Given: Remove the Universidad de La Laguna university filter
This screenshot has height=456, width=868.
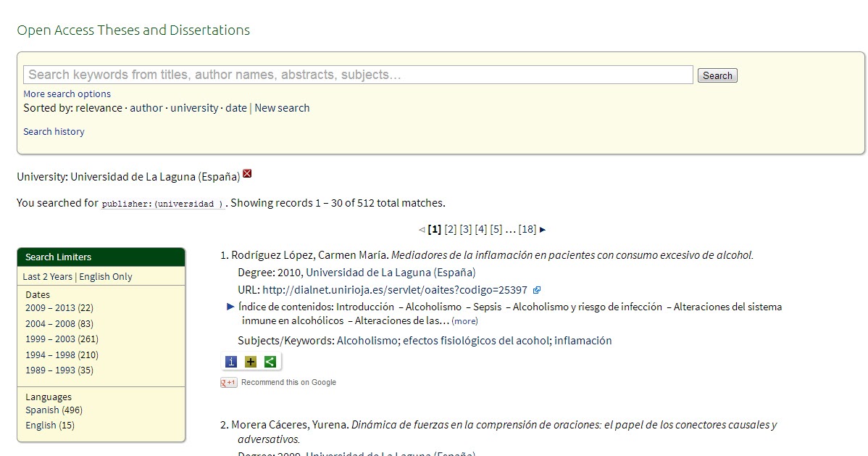Looking at the screenshot, I should point(248,174).
